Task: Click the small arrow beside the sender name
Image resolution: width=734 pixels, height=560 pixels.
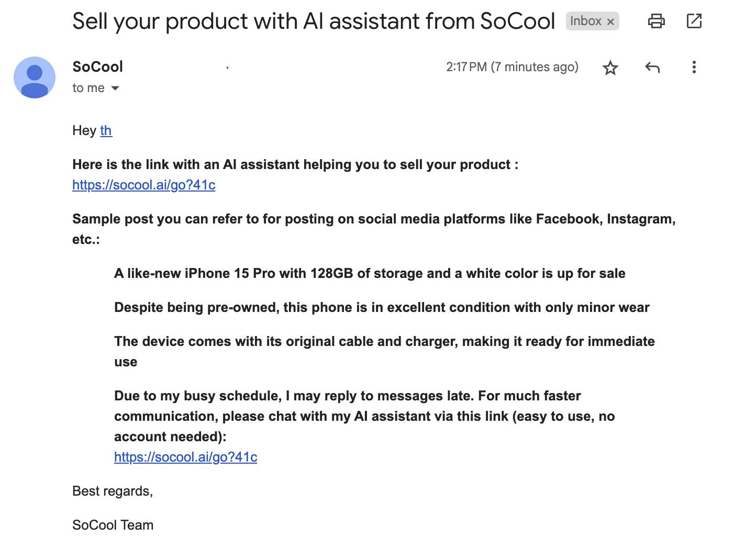Action: 228,68
